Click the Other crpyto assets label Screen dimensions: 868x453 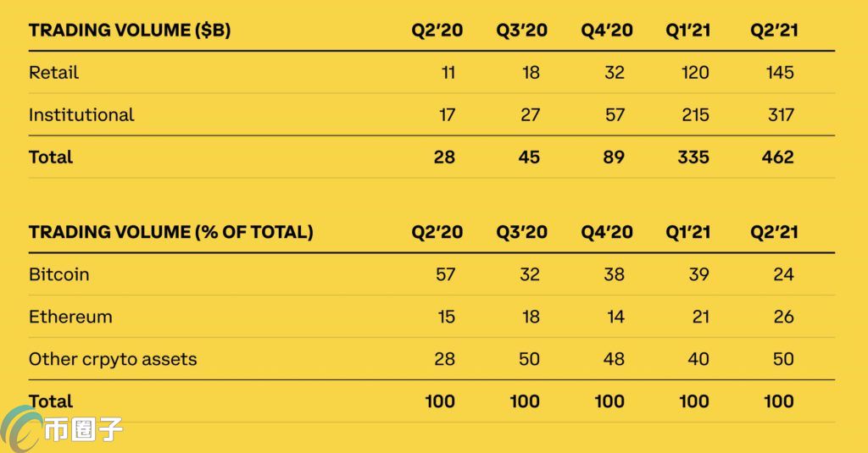(x=113, y=359)
